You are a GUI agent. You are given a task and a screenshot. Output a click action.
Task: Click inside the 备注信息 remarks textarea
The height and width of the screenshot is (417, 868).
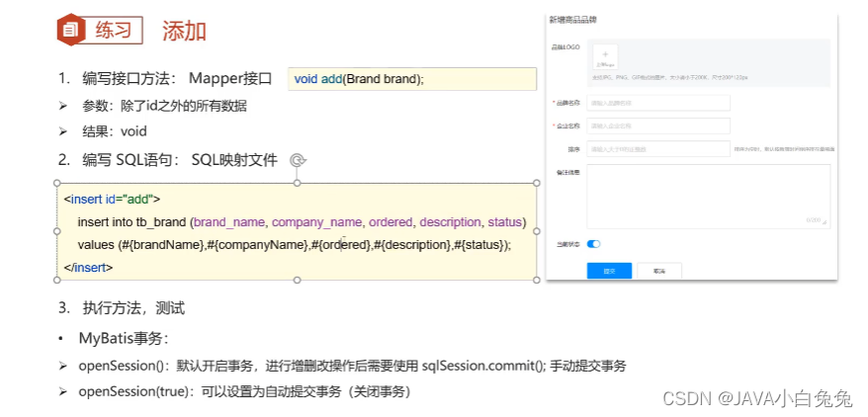coord(709,196)
